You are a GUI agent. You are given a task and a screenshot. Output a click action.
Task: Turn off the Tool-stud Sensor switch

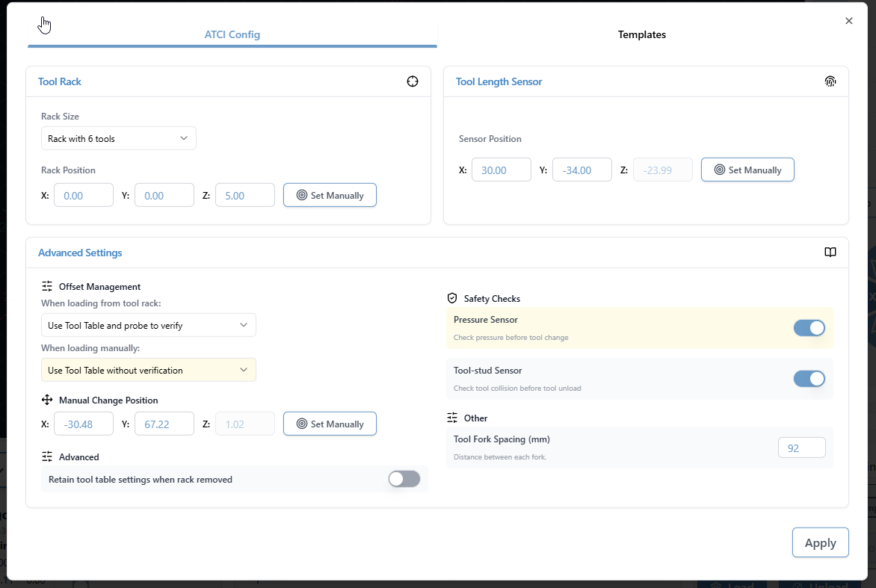(x=809, y=379)
